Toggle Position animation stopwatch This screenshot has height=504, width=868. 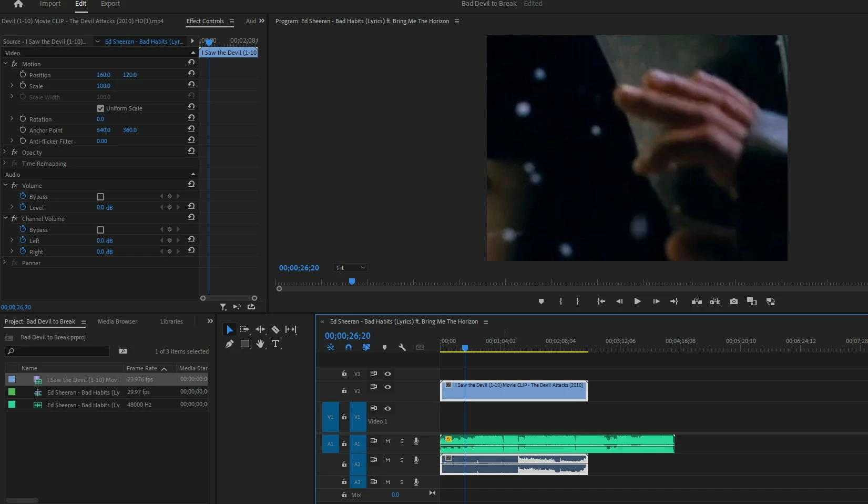[23, 74]
